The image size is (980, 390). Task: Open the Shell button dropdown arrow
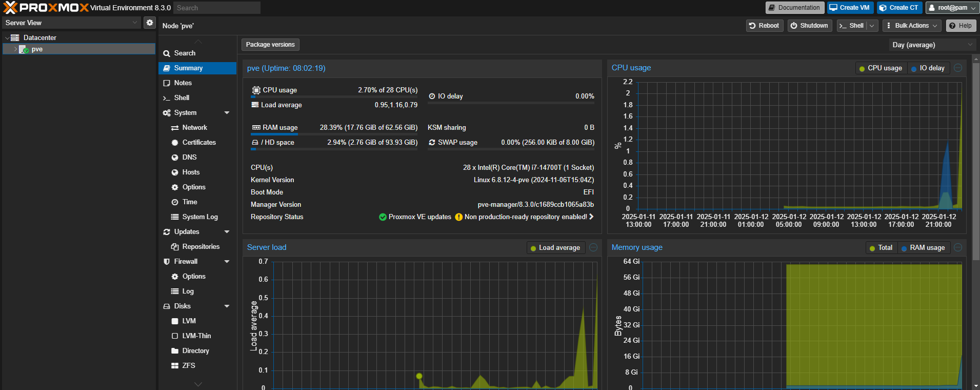click(872, 26)
